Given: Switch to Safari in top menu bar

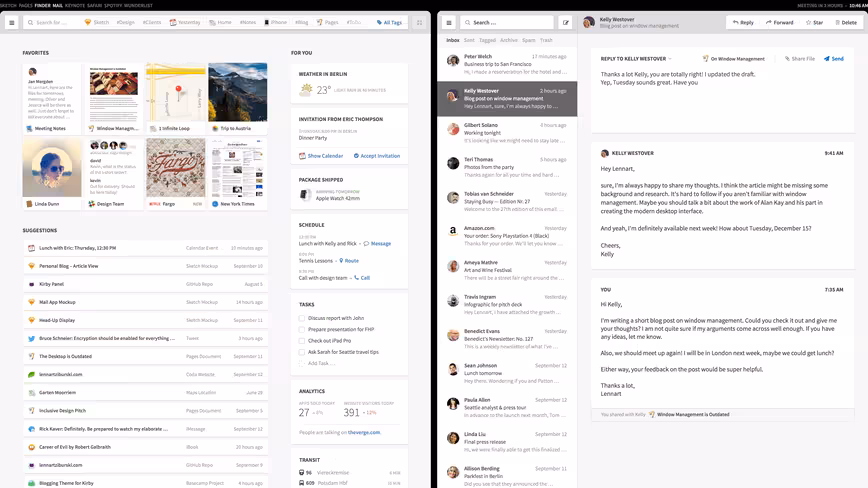Looking at the screenshot, I should point(95,6).
